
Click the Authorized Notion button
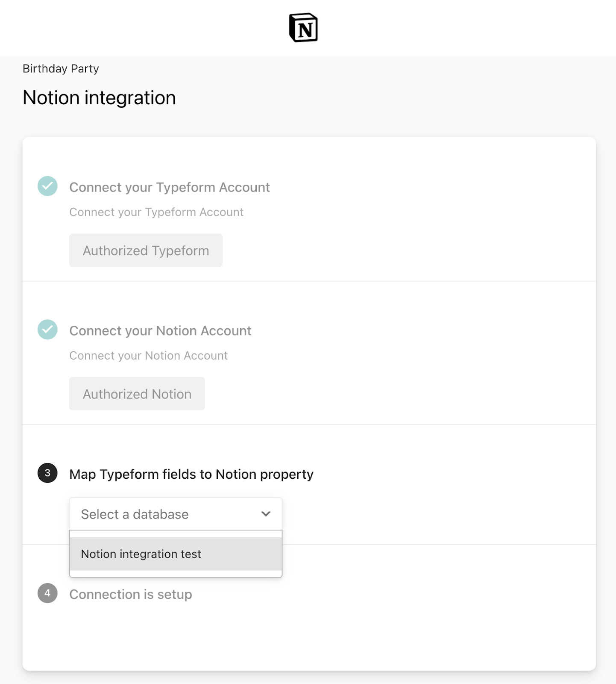coord(137,394)
